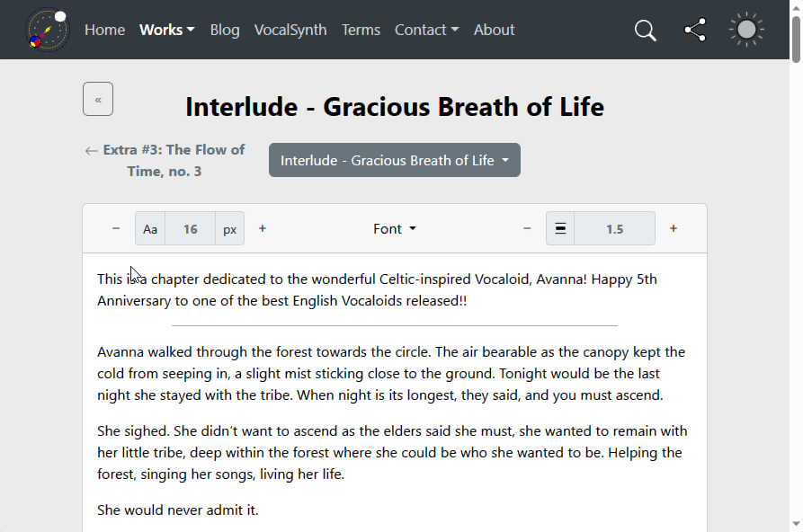Open the Font dropdown
803x532 pixels.
(x=395, y=229)
